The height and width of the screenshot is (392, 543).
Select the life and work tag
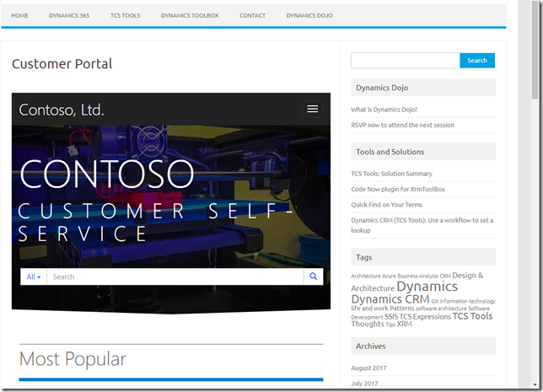coord(369,309)
